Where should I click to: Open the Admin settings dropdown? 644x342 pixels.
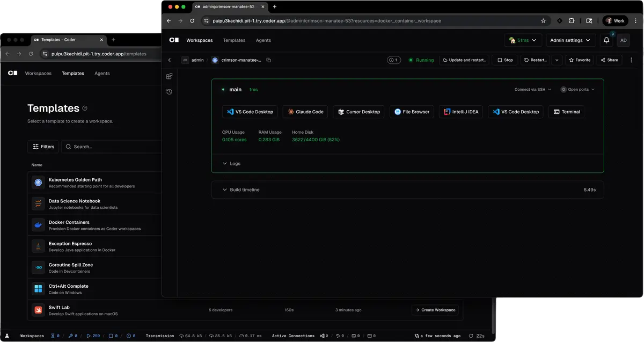(x=570, y=40)
